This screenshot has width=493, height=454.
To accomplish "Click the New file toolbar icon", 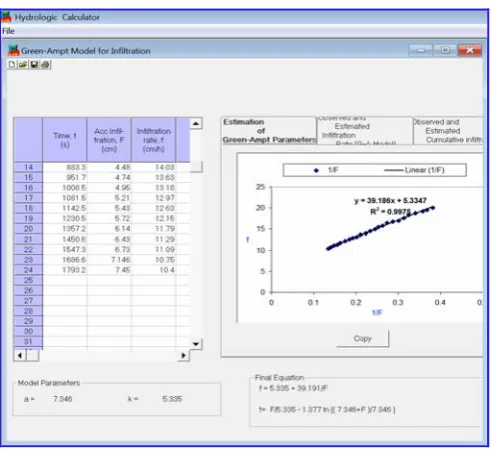I will (12, 64).
